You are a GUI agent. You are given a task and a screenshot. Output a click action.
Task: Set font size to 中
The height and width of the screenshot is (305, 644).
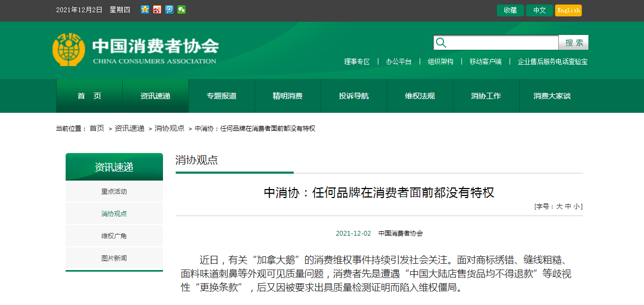point(568,207)
